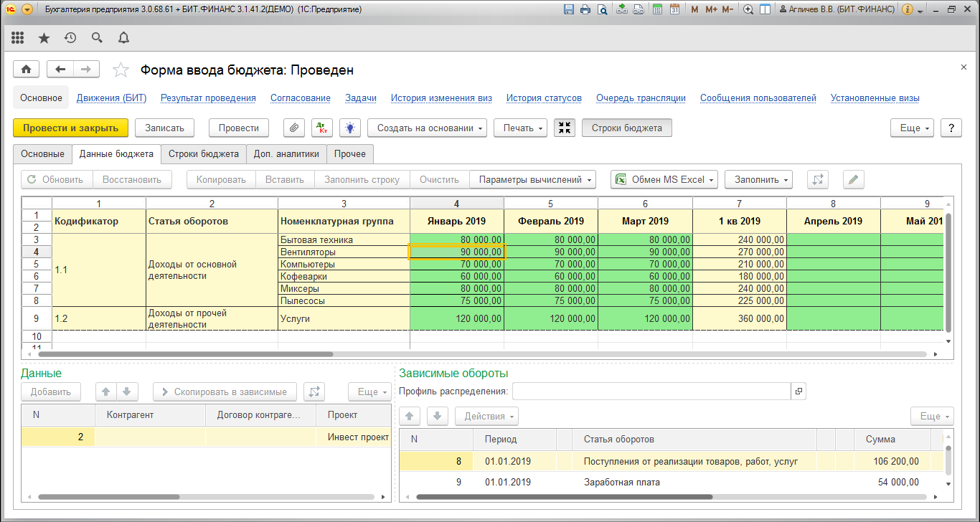Viewport: 980px width, 522px height.
Task: Expand the Создать на основании dropdown
Action: pyautogui.click(x=427, y=128)
